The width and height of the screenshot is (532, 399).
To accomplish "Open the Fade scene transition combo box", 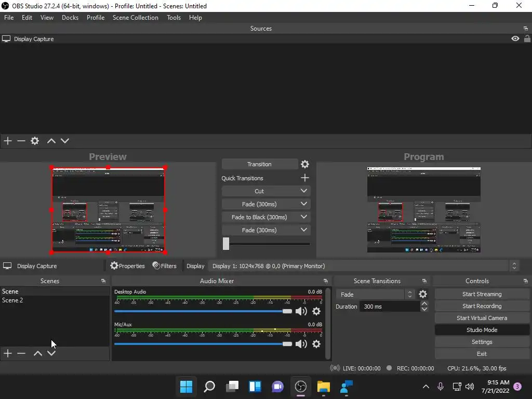I will click(375, 295).
